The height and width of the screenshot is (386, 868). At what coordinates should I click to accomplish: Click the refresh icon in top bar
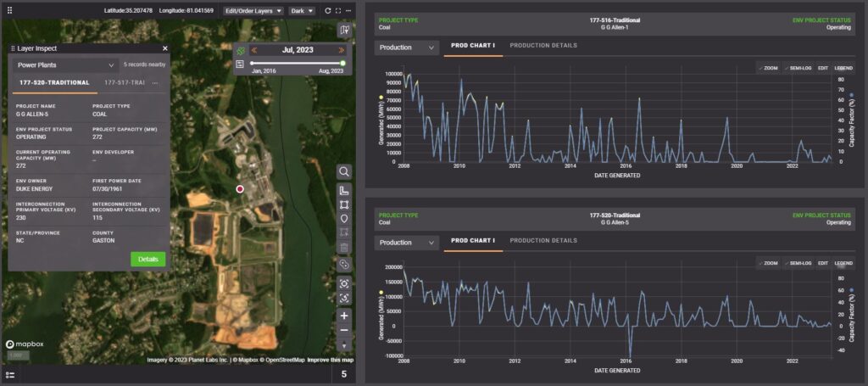coord(327,11)
